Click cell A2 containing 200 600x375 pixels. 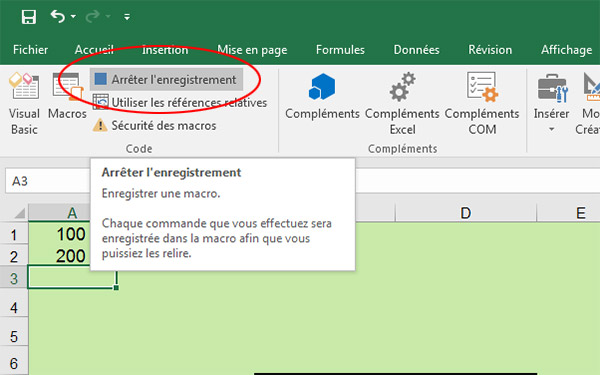[60, 256]
